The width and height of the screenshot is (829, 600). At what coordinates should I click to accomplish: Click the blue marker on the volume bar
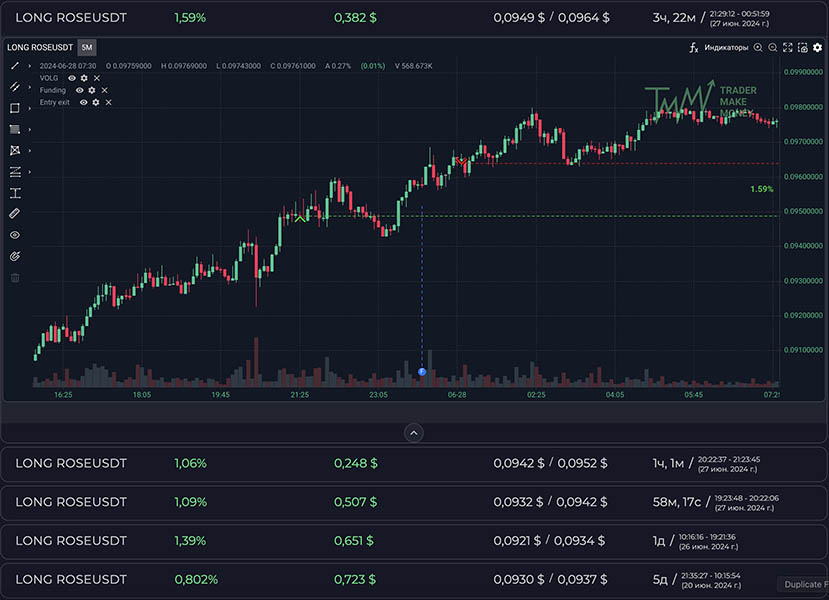[x=422, y=371]
